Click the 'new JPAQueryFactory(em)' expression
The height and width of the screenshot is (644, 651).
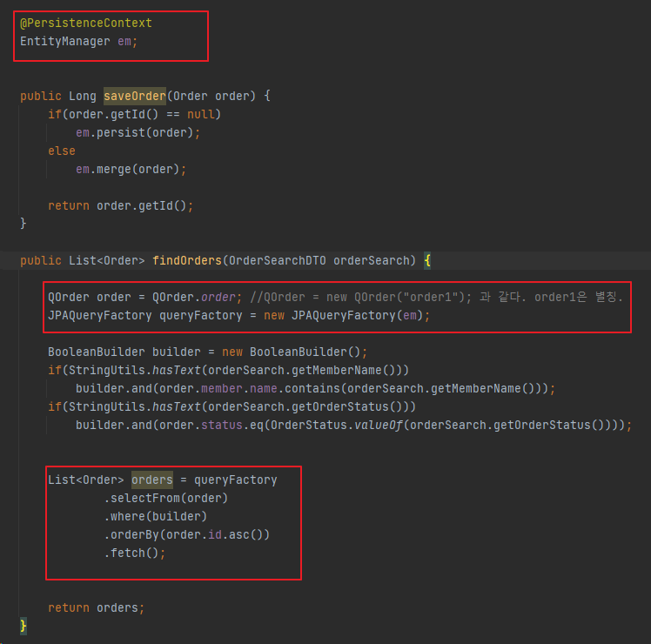point(343,316)
